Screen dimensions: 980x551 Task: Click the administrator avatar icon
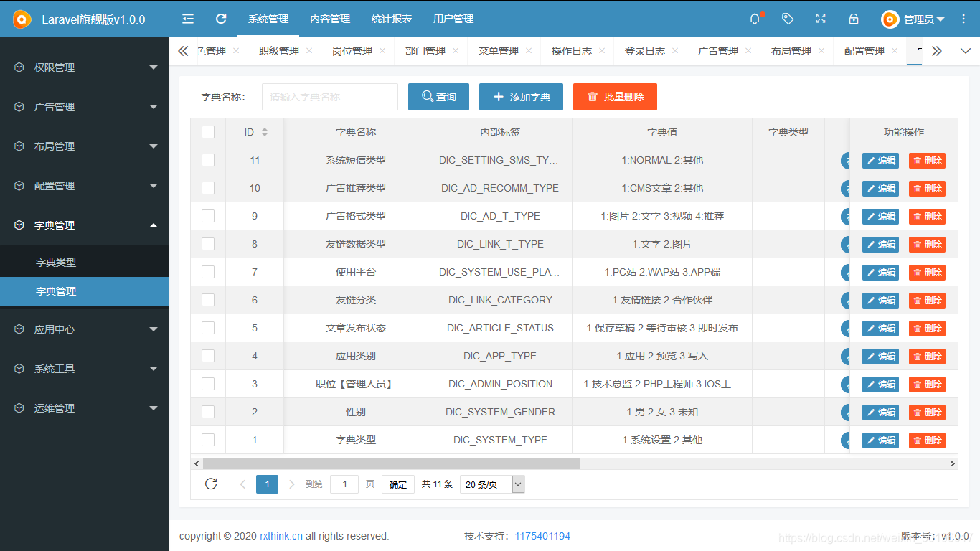(890, 19)
